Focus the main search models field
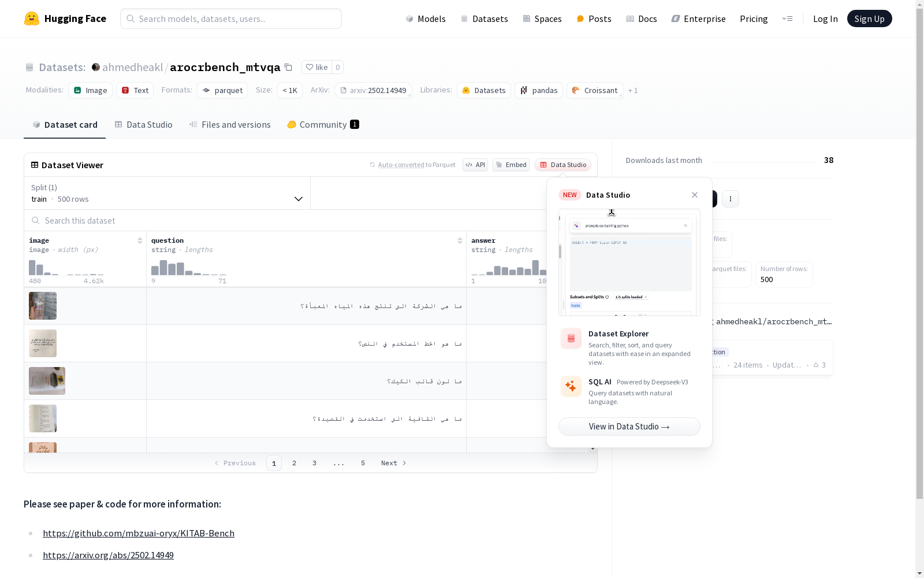This screenshot has width=924, height=578. pyautogui.click(x=231, y=18)
